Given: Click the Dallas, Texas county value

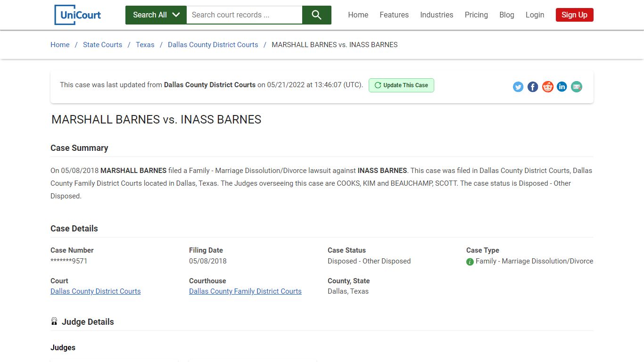Looking at the screenshot, I should coord(348,291).
